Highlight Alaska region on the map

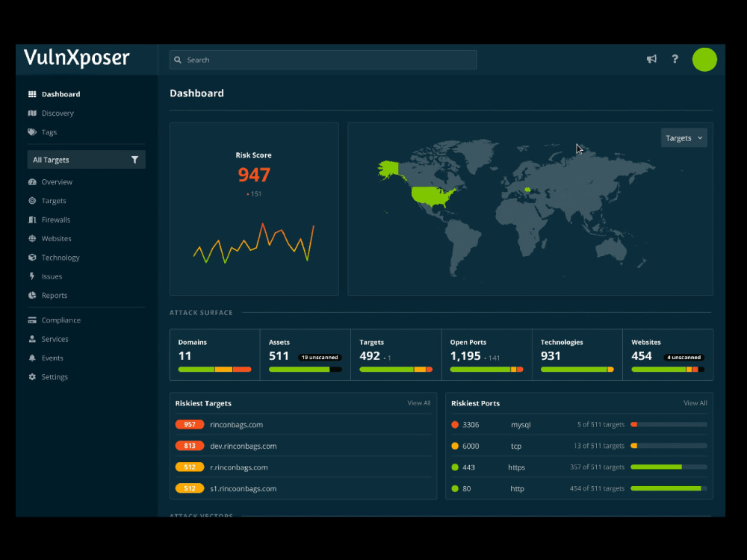(389, 169)
